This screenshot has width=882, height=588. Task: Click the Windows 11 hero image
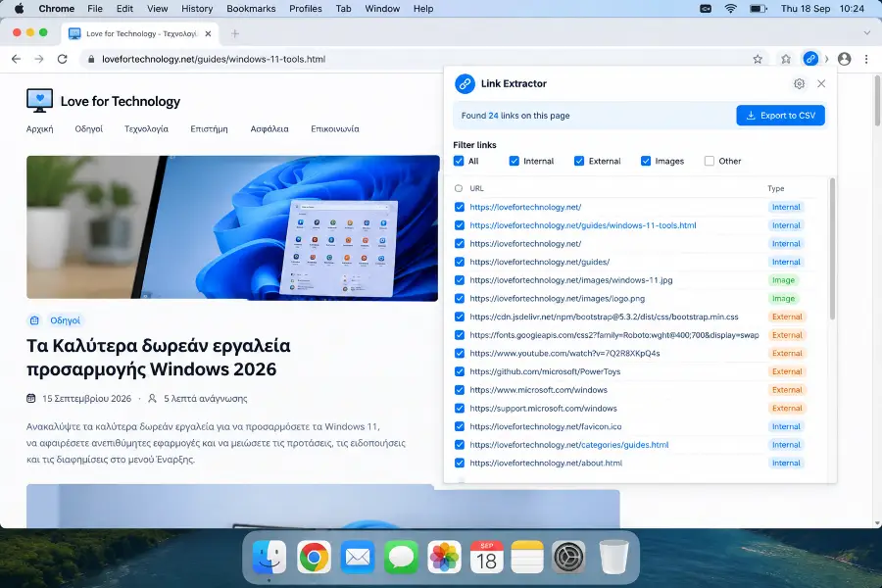coord(233,228)
